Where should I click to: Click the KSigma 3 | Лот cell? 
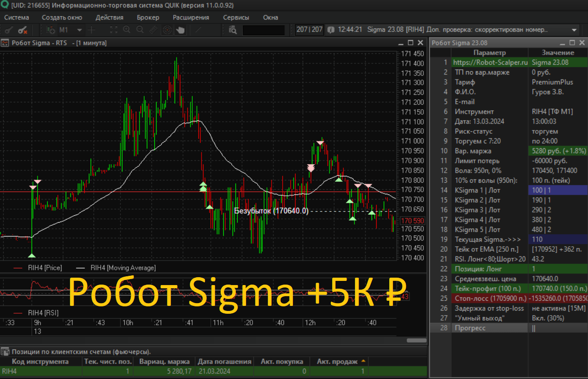coord(490,210)
